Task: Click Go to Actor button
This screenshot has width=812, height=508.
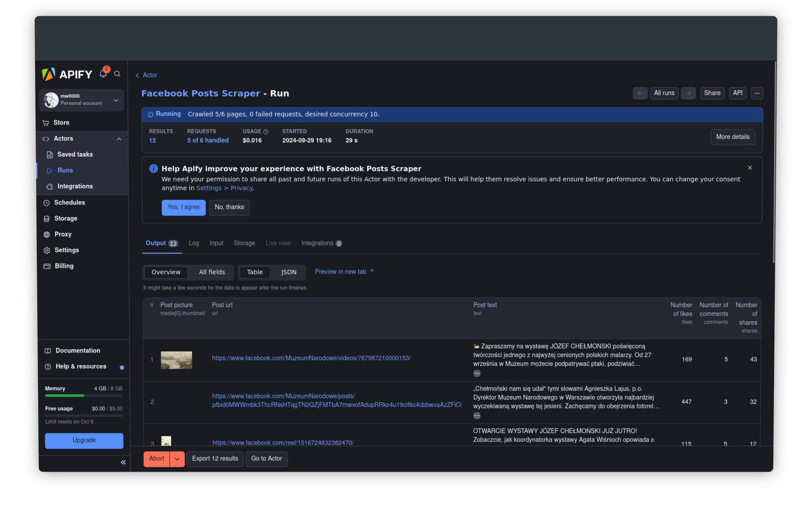Action: [266, 459]
